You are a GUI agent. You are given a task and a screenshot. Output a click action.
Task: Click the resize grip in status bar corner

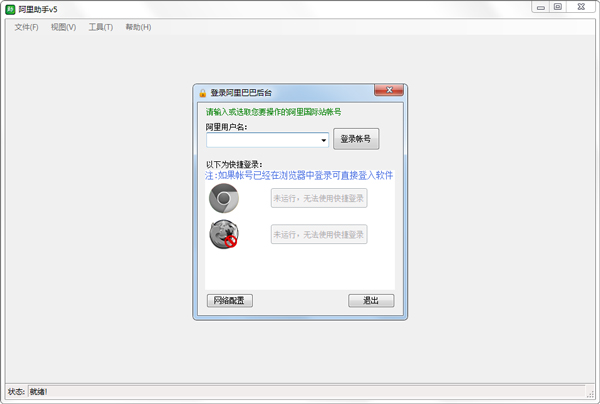coord(591,396)
